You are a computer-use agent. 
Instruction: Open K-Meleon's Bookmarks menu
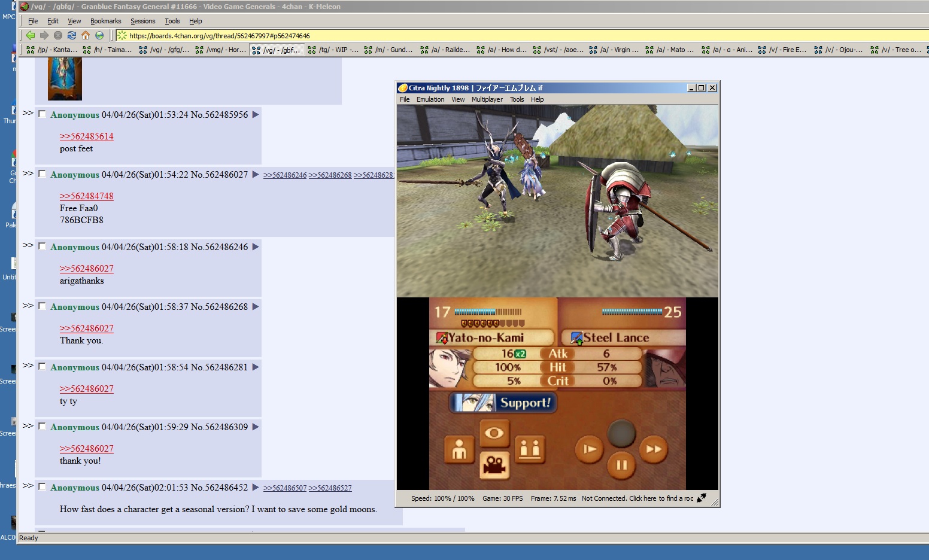coord(106,21)
